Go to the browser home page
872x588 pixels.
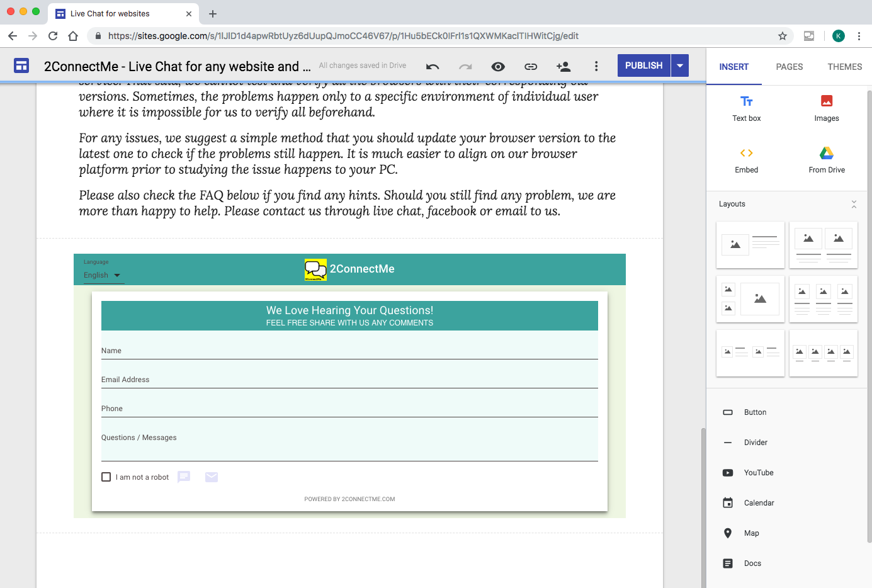tap(73, 36)
